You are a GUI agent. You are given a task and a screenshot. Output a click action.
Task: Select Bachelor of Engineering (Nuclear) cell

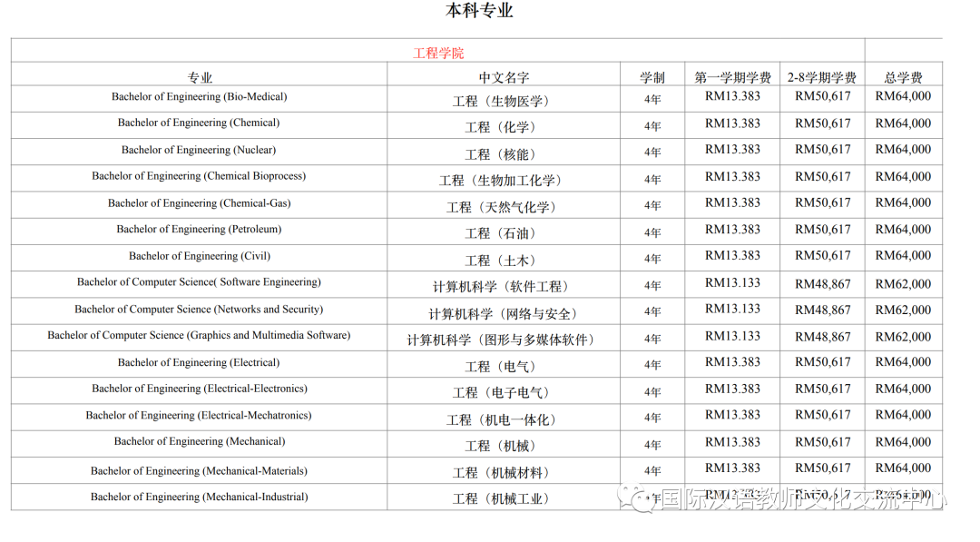(199, 150)
